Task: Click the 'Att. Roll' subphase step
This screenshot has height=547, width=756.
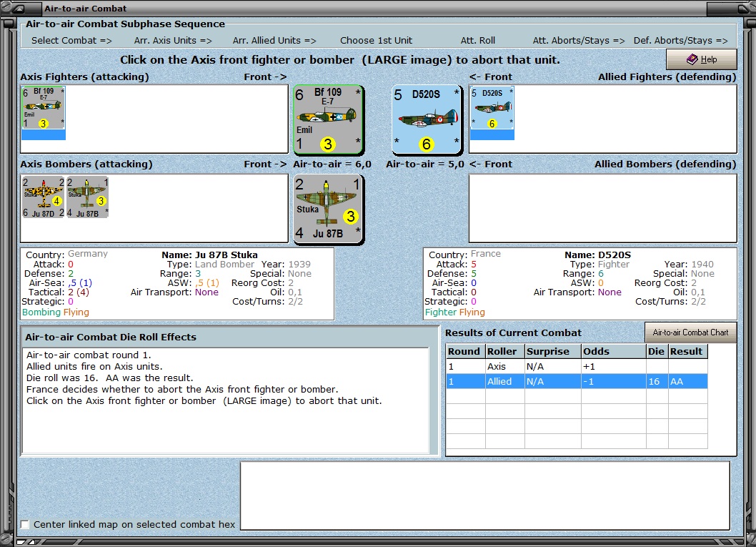Action: [478, 41]
